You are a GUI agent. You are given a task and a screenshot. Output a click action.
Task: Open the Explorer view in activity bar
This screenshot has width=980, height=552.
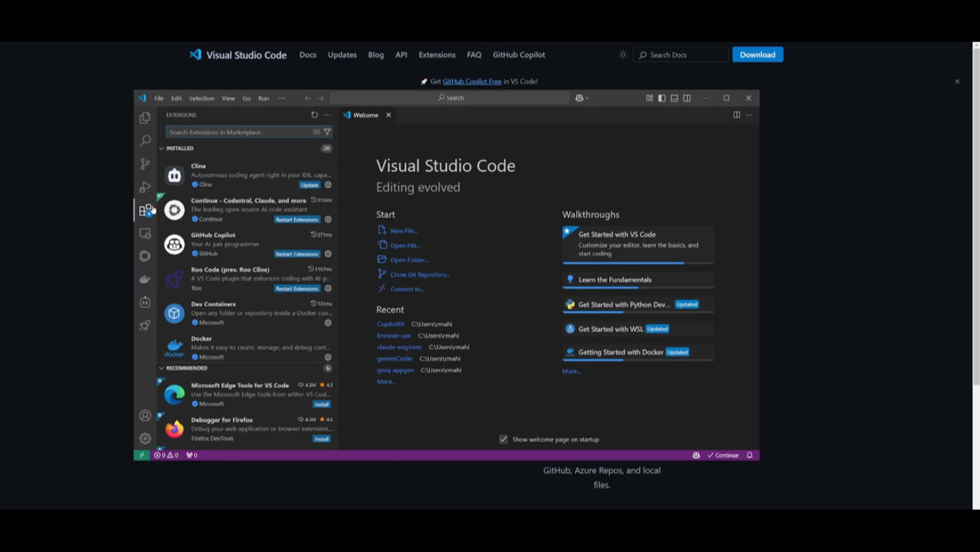(x=145, y=118)
